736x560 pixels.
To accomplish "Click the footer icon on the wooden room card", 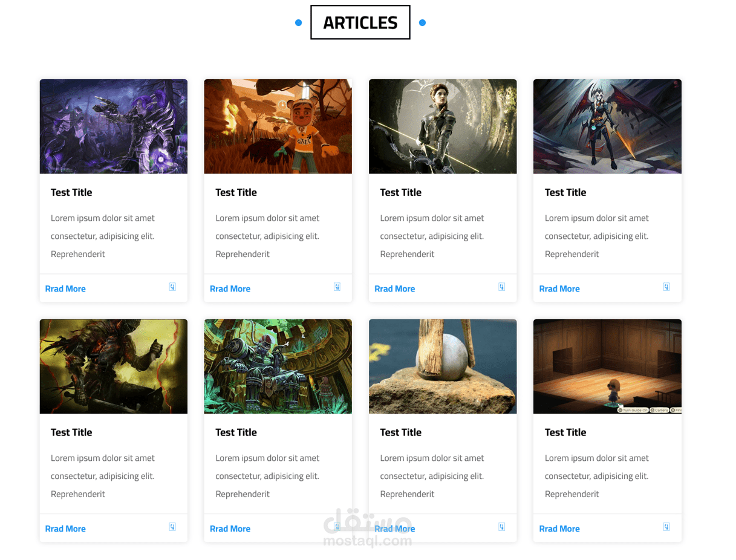I will (x=666, y=527).
